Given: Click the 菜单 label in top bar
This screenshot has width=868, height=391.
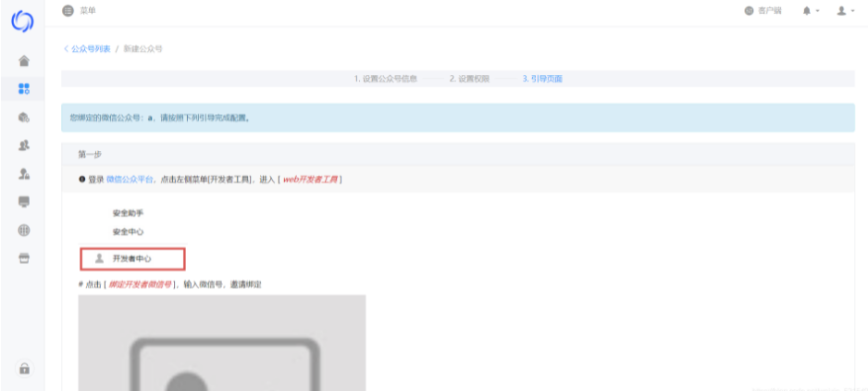Looking at the screenshot, I should tap(88, 10).
